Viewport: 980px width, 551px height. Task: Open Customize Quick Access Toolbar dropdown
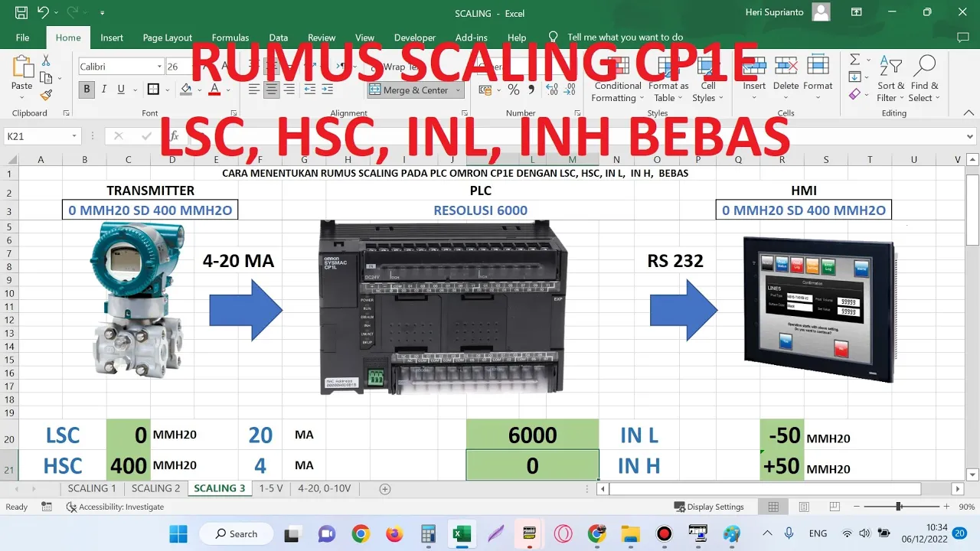[x=103, y=13]
